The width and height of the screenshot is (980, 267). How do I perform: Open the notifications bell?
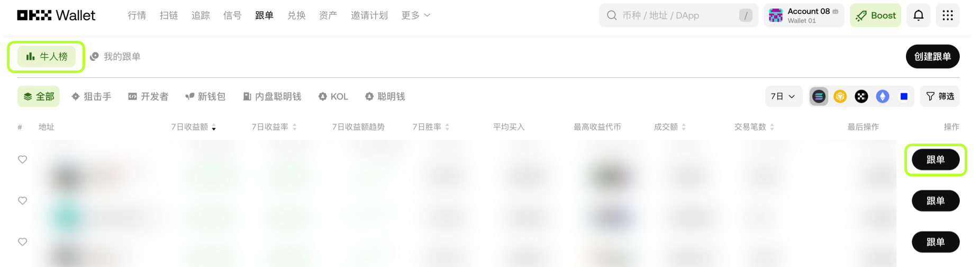point(918,15)
